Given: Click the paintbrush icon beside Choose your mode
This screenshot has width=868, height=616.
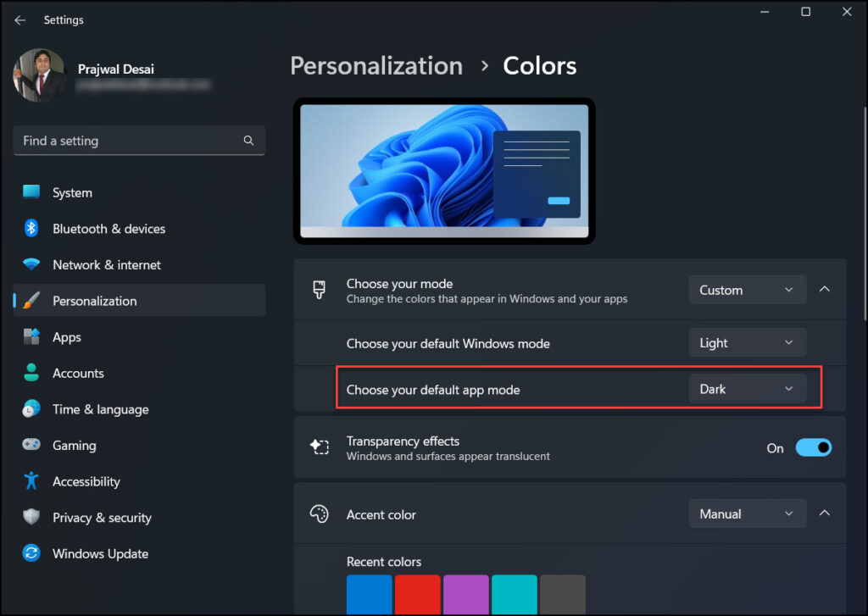Looking at the screenshot, I should [320, 290].
